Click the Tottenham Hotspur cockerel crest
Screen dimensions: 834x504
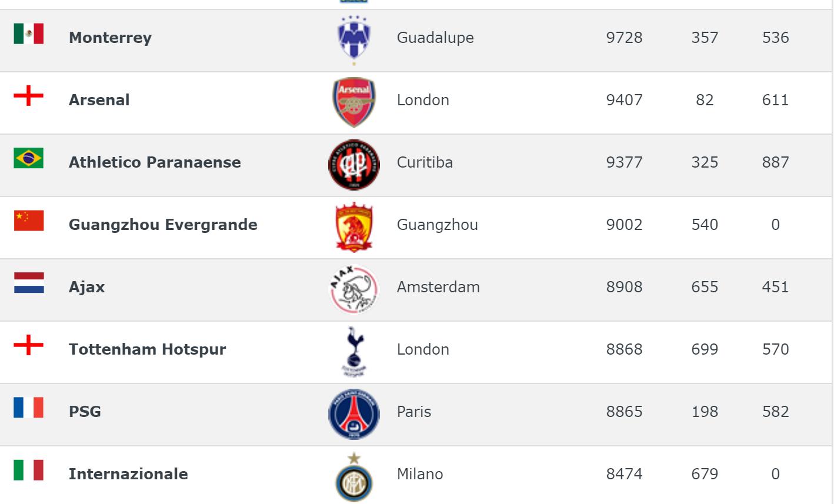353,351
